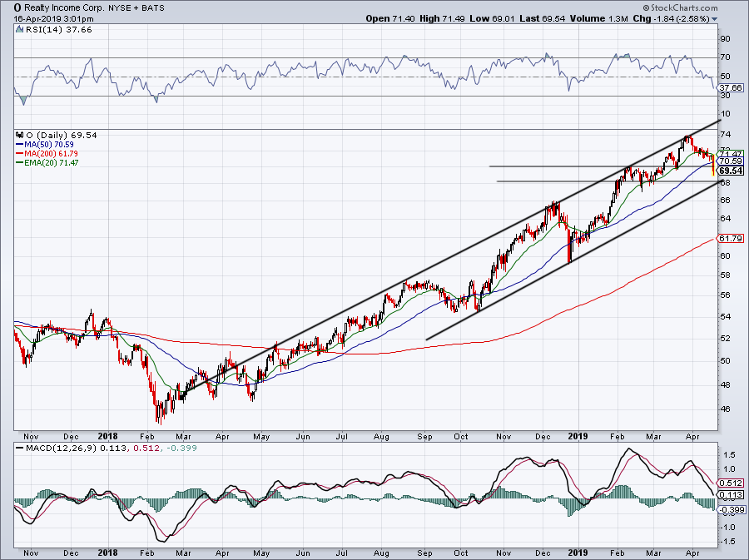
Task: Select the large ticker symbol O in header
Action: tap(17, 7)
